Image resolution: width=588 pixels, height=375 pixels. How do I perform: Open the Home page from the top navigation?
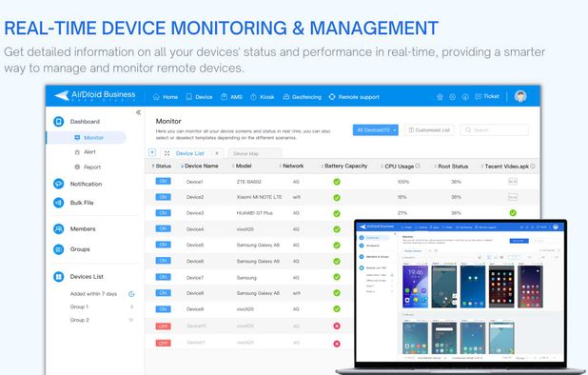coord(166,97)
